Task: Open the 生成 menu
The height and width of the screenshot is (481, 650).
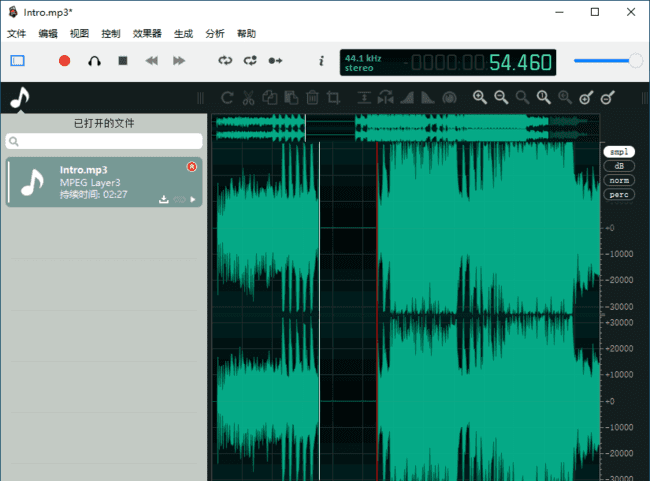Action: [x=183, y=34]
